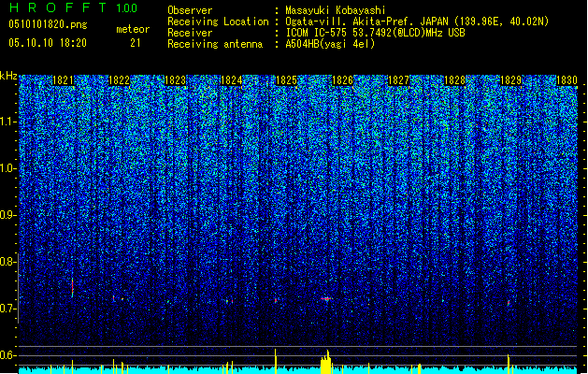This screenshot has width=588, height=374.
Task: Click the 0.7 kHz axis label
Action: 7,309
